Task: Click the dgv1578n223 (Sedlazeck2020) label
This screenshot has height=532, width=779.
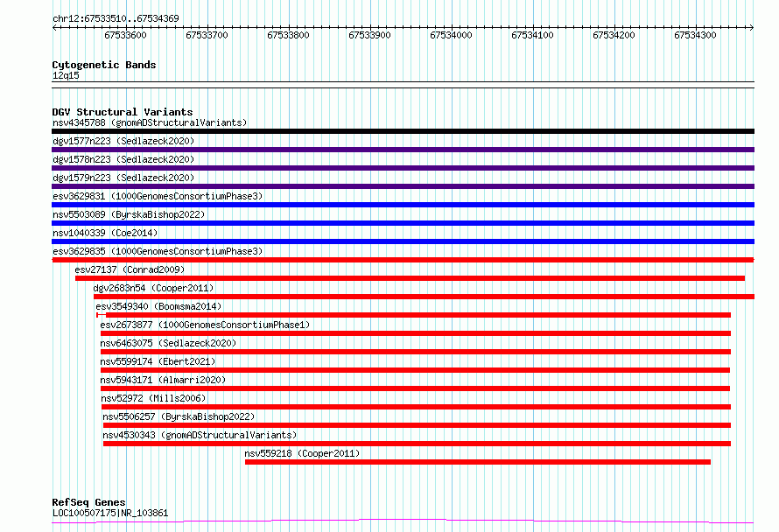Action: [x=123, y=159]
